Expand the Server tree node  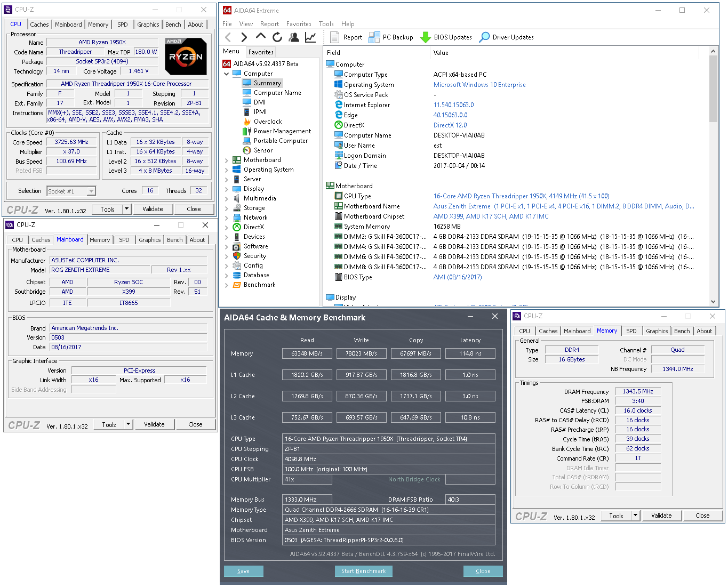(x=227, y=179)
